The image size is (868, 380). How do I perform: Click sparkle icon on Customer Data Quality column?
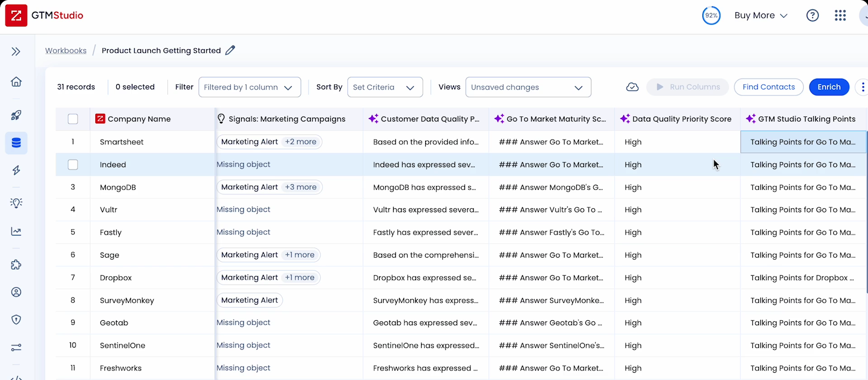click(x=373, y=118)
